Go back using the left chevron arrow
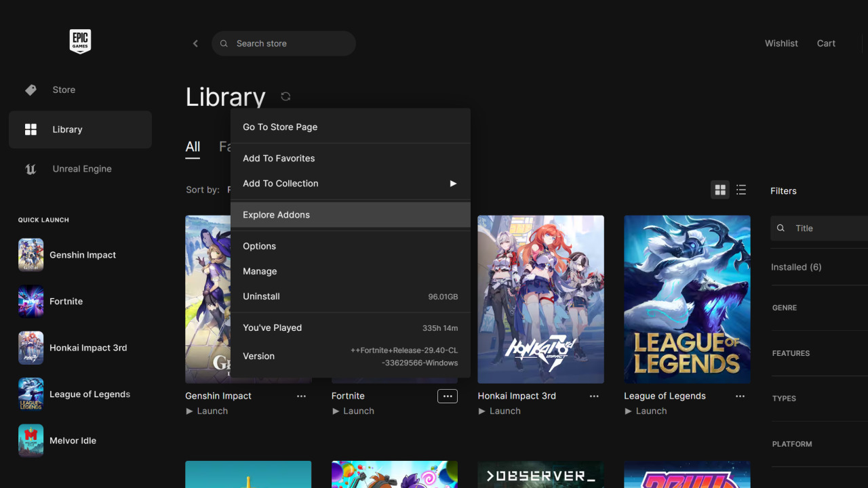868x488 pixels. tap(195, 43)
